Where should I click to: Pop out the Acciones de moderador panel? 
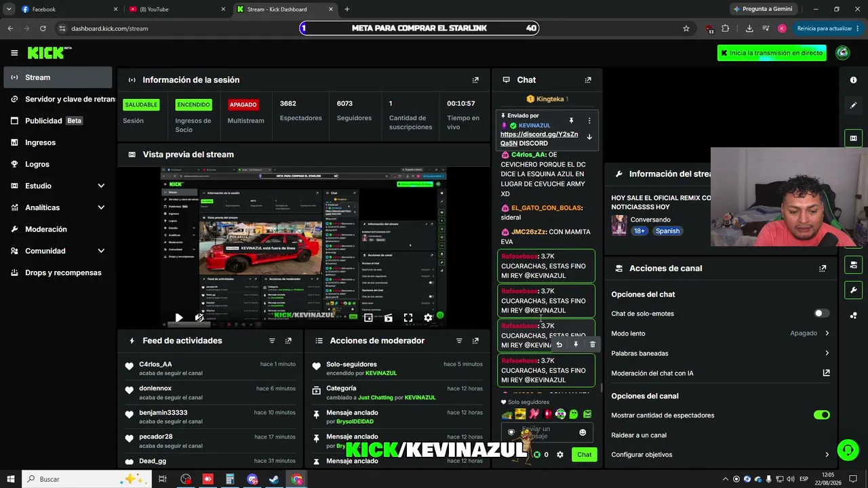coord(475,341)
